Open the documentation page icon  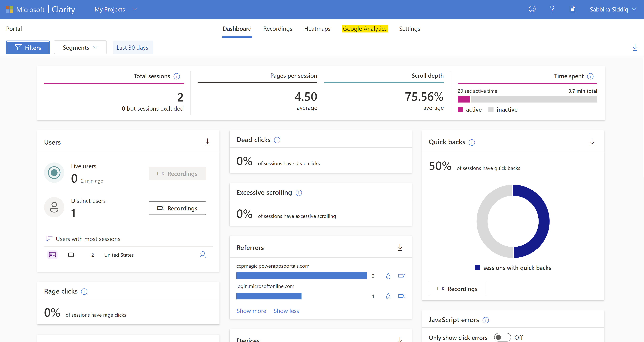(572, 9)
